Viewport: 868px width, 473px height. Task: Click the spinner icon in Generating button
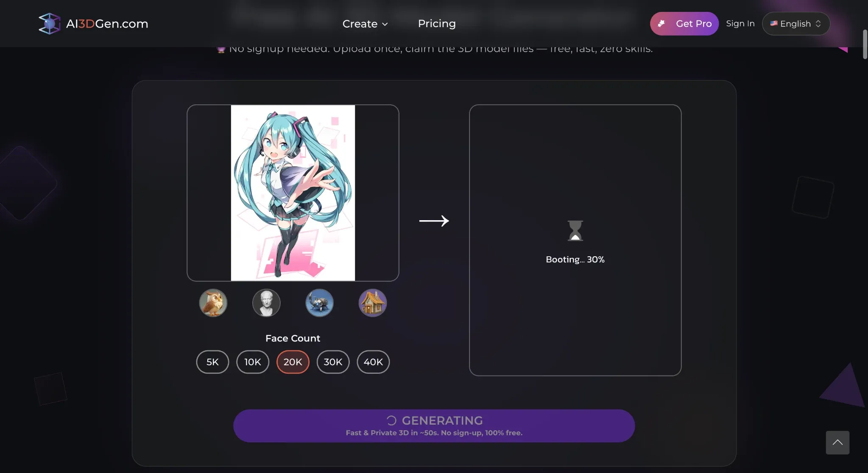click(391, 420)
